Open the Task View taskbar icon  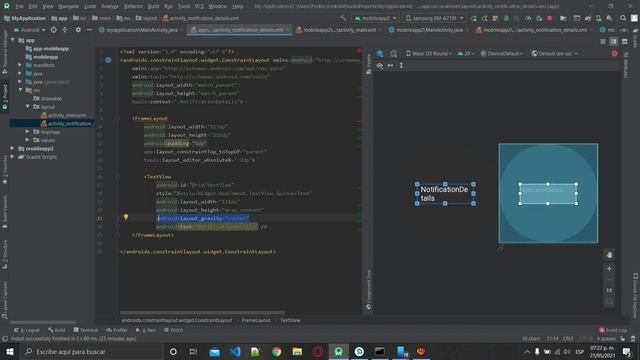[x=193, y=351]
